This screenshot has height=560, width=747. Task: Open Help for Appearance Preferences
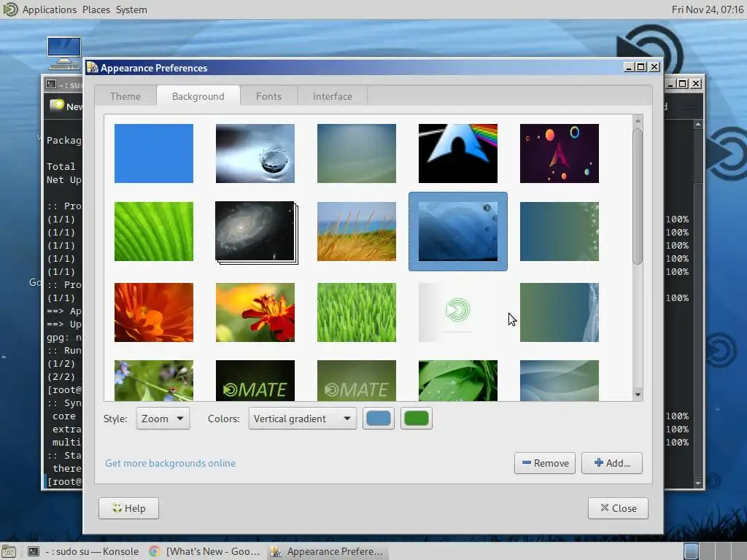(128, 508)
